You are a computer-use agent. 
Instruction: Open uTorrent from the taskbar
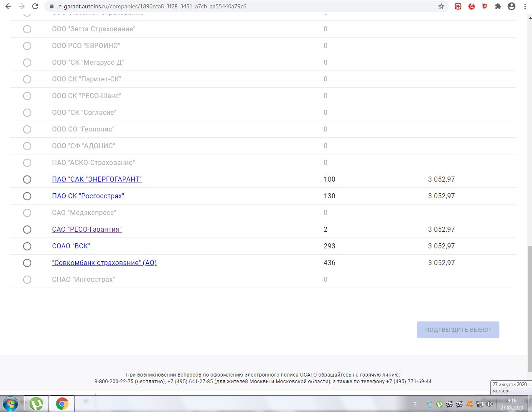(x=36, y=404)
